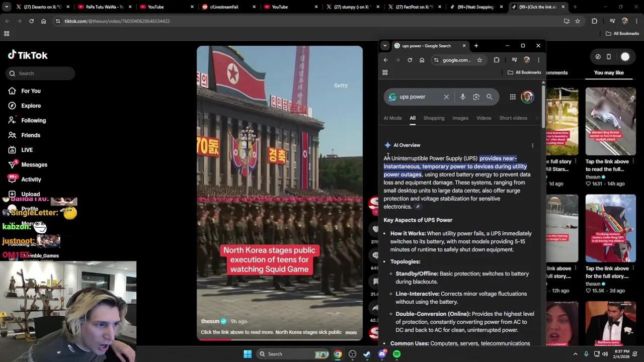Open the You may like tab

point(609,73)
